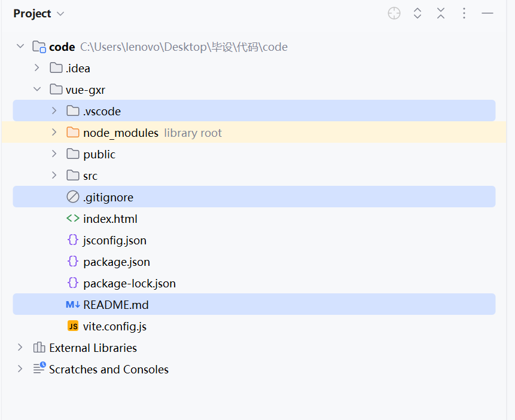Viewport: 515px width, 420px height.
Task: Hide the Project tool window
Action: pyautogui.click(x=487, y=13)
